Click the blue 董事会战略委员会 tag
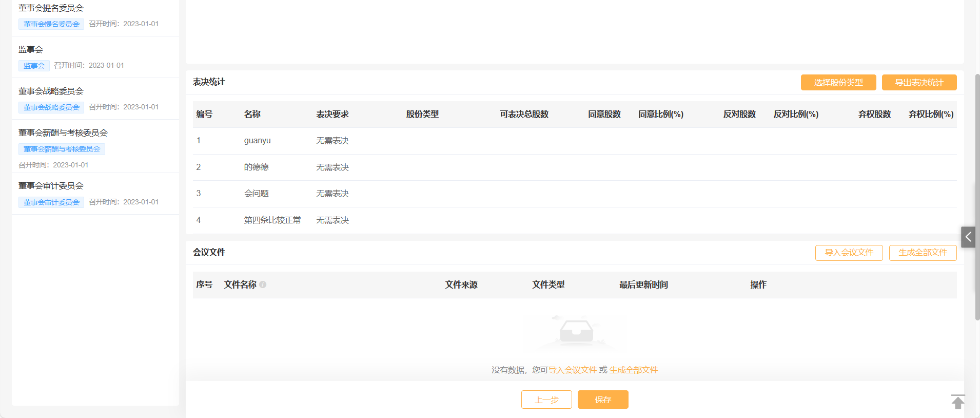980x418 pixels. (x=51, y=107)
